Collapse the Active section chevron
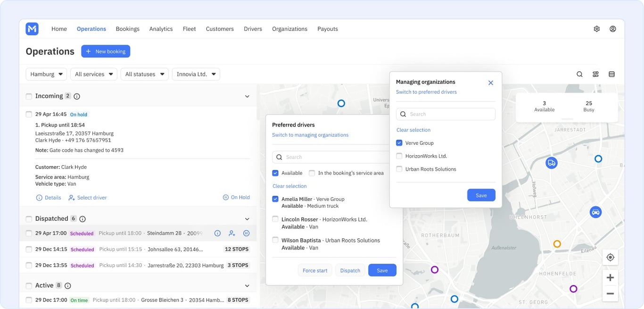Viewport: 644px width, 309px height. tap(247, 286)
